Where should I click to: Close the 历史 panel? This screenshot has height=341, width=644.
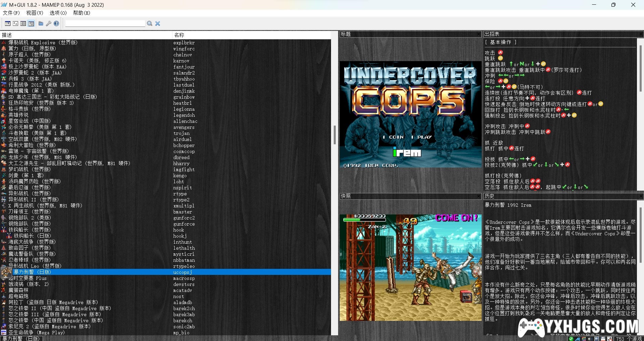(641, 196)
